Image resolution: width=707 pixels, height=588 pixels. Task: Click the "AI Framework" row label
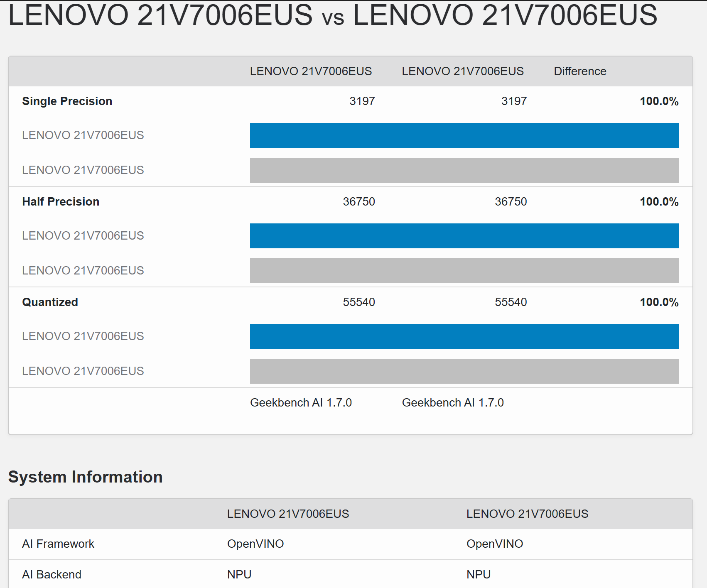pos(58,544)
